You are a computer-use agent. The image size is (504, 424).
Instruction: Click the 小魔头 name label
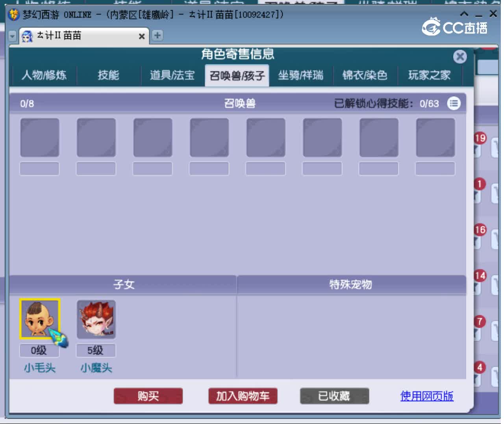click(96, 368)
